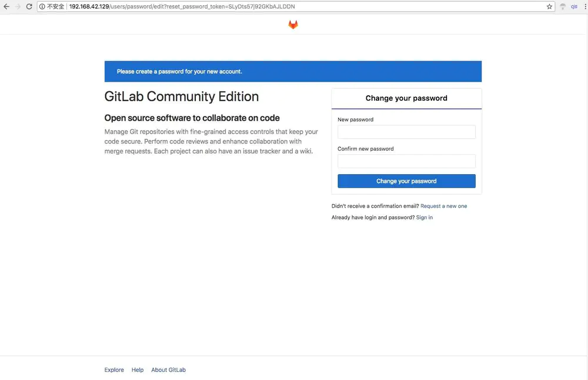Screen dimensions: 588x380
Task: Open the About GitLab footer link
Action: pyautogui.click(x=168, y=369)
